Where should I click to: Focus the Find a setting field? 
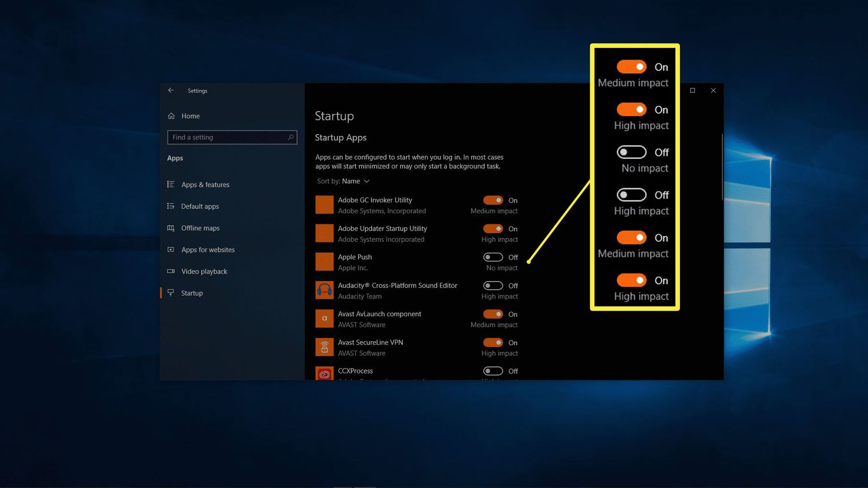click(232, 137)
